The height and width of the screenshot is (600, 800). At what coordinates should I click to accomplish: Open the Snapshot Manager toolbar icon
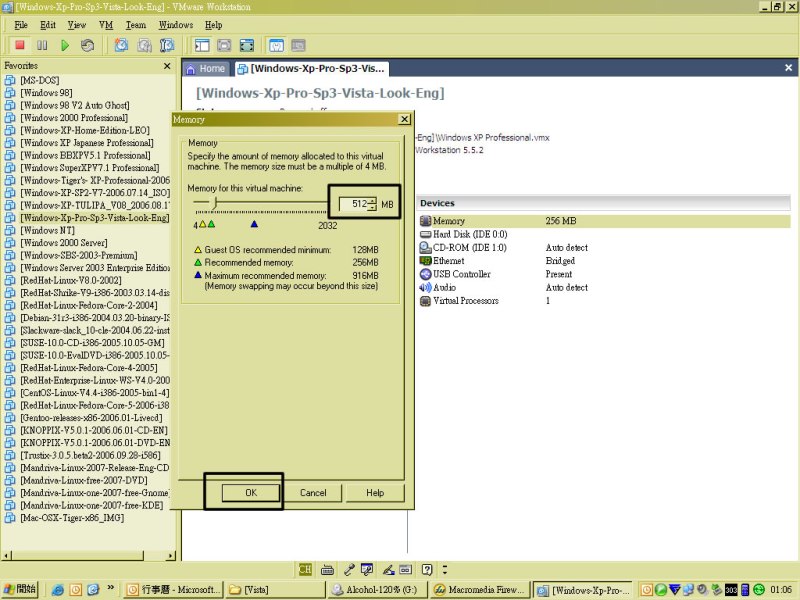pos(167,45)
